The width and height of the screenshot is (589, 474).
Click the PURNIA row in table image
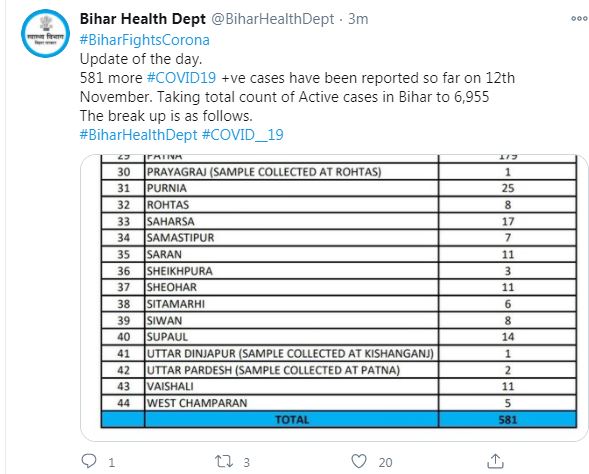pos(339,188)
